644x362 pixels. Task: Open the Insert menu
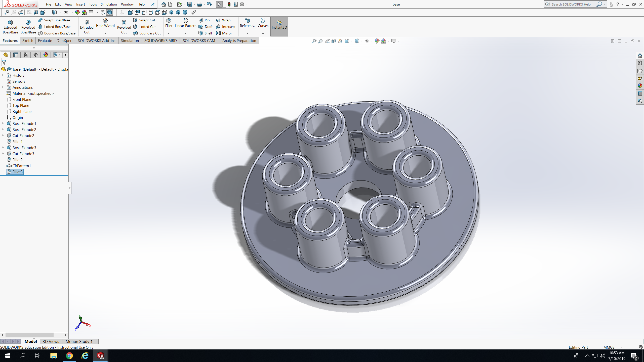(80, 4)
